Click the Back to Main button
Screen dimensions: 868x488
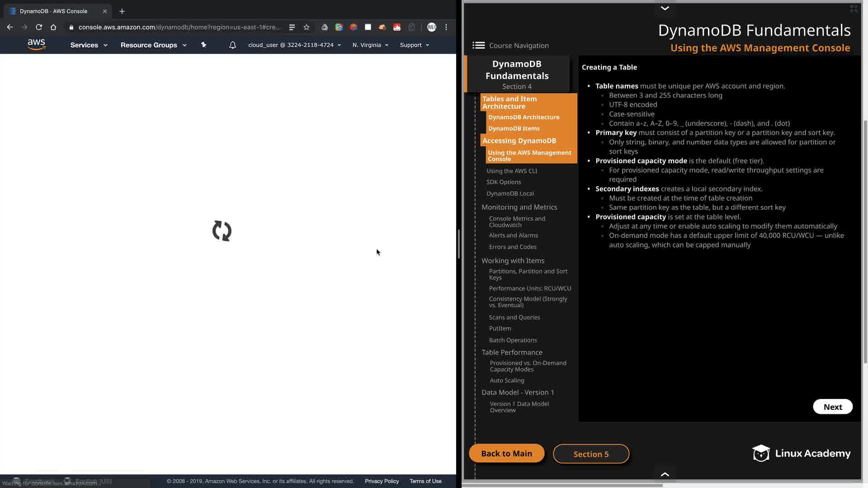[506, 453]
